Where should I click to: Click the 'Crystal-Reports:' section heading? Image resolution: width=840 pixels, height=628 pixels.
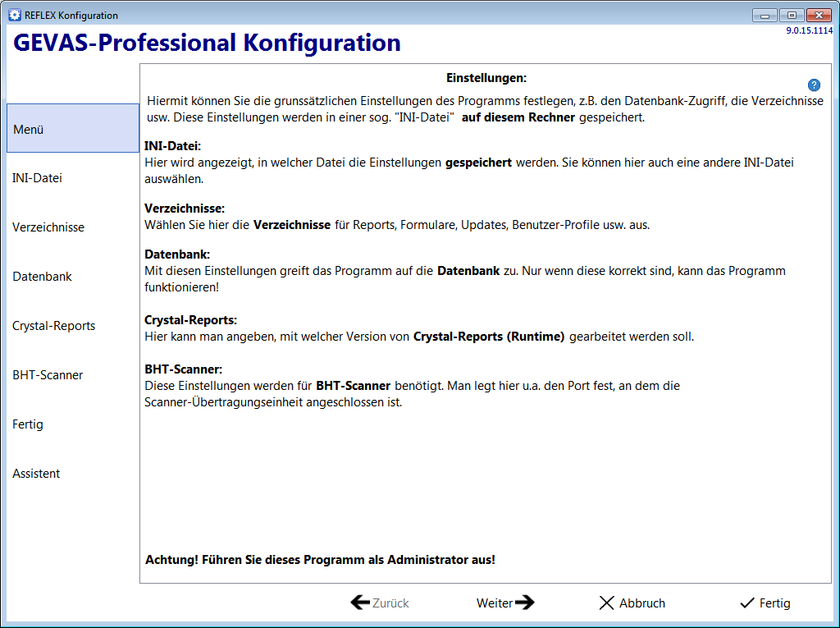190,320
